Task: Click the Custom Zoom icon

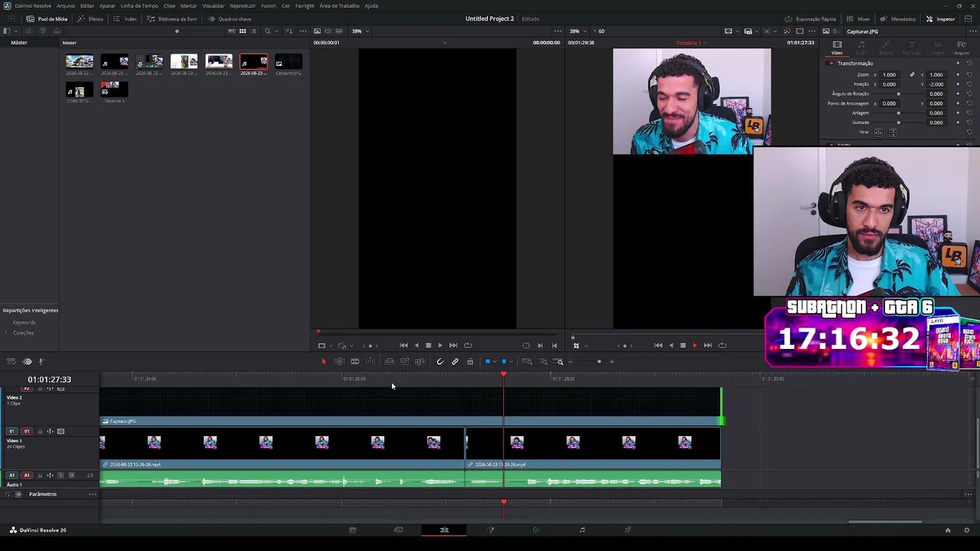Action: pyautogui.click(x=560, y=361)
